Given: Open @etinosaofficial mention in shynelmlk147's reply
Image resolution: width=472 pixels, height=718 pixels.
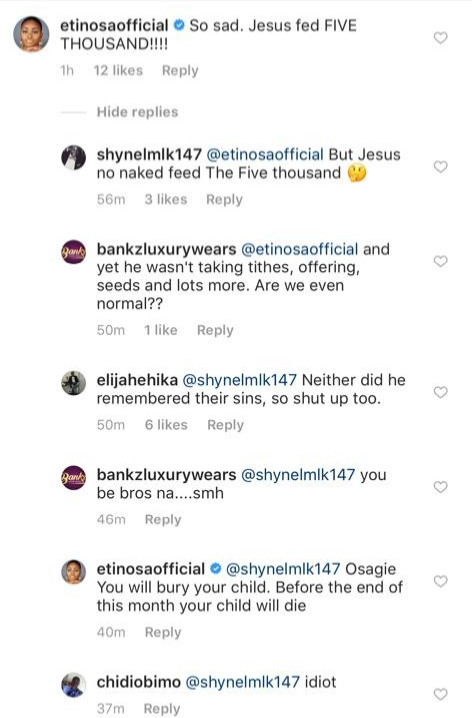Looking at the screenshot, I should pyautogui.click(x=265, y=155).
